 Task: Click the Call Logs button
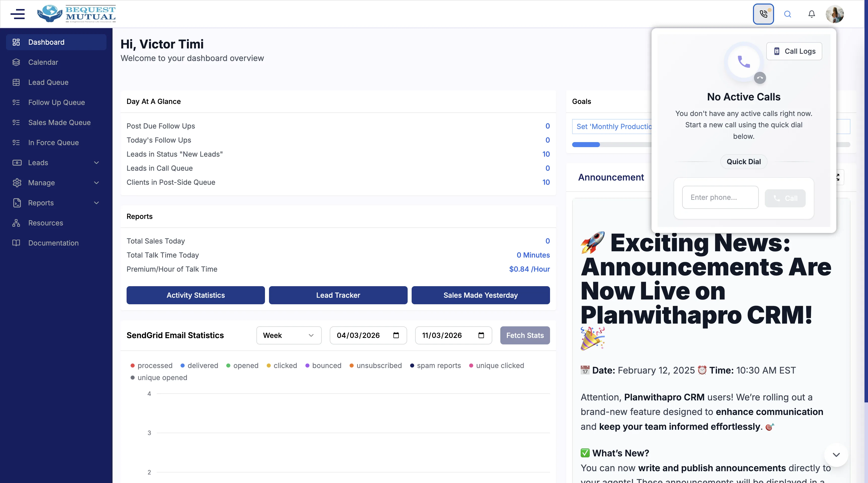coord(794,51)
